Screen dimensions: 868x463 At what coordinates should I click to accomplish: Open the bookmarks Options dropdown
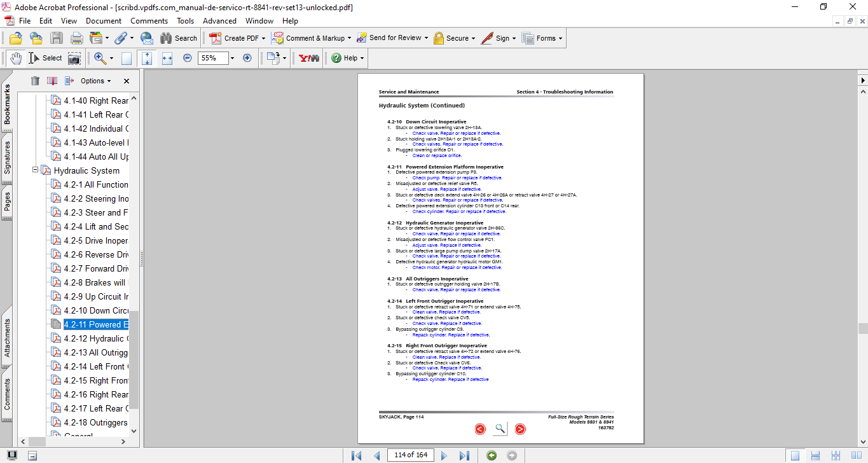(x=95, y=81)
